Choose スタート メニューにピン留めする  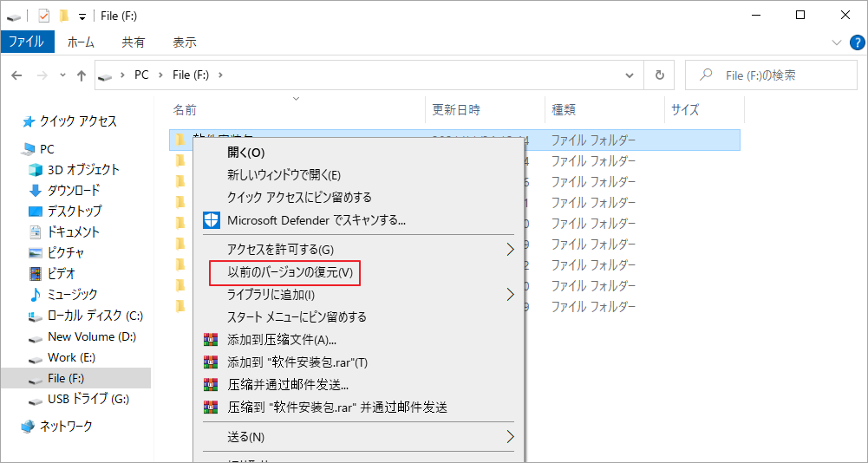tap(359, 317)
